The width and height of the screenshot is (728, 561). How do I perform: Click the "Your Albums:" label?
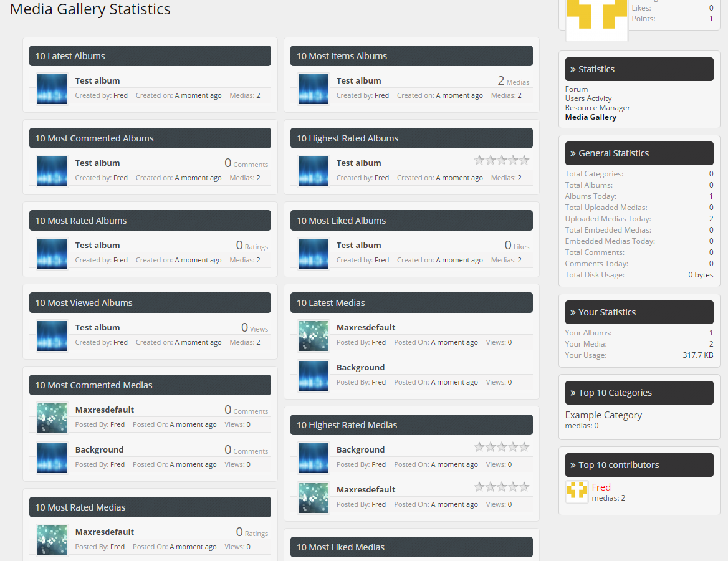point(588,333)
